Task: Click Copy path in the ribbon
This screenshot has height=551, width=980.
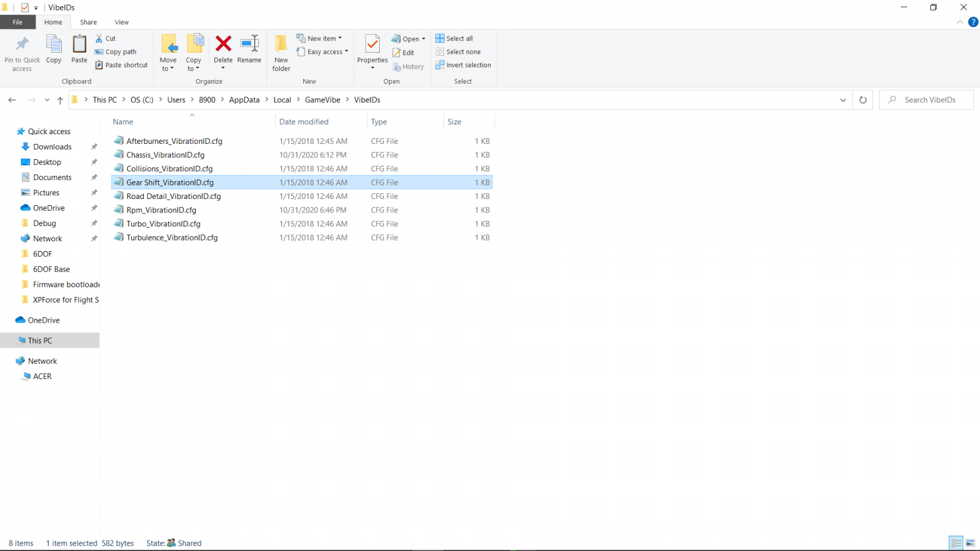Action: click(x=116, y=52)
